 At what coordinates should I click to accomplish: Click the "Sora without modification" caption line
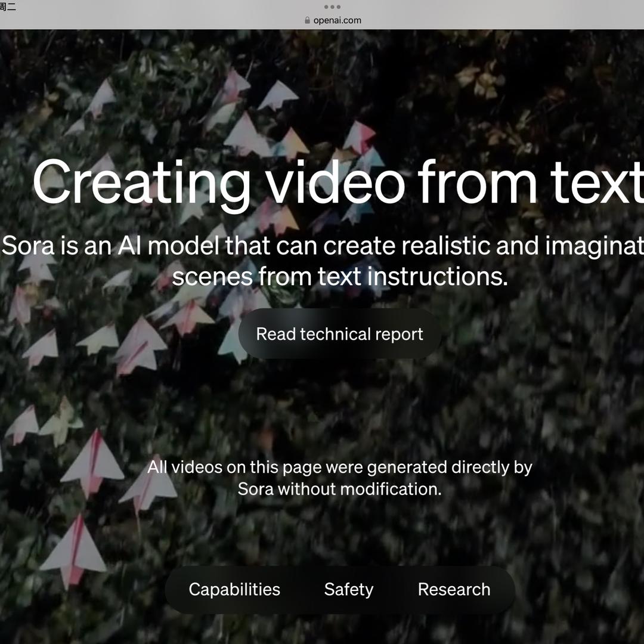point(339,489)
